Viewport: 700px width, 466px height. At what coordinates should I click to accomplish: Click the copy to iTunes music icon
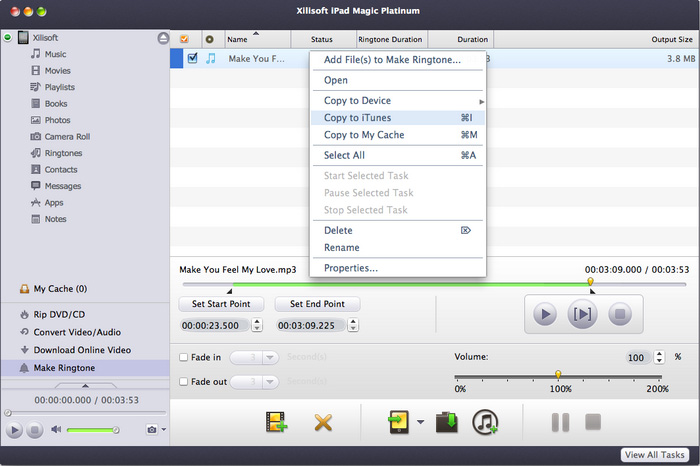tap(485, 423)
